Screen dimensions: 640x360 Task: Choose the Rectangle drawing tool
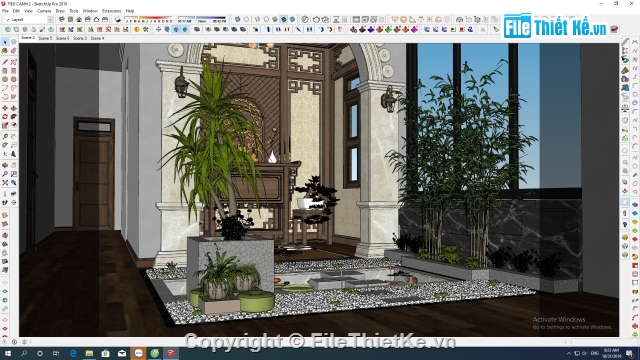click(5, 71)
